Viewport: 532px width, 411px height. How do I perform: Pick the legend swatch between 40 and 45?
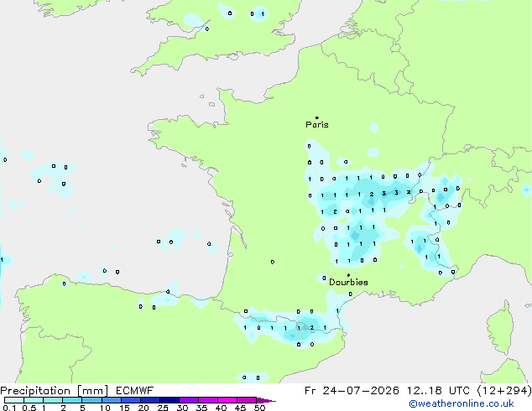tap(227, 400)
